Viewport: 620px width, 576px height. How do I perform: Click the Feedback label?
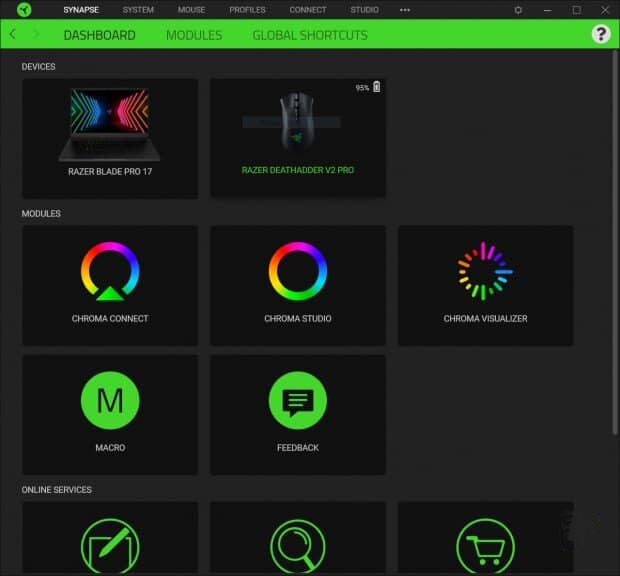coord(298,448)
